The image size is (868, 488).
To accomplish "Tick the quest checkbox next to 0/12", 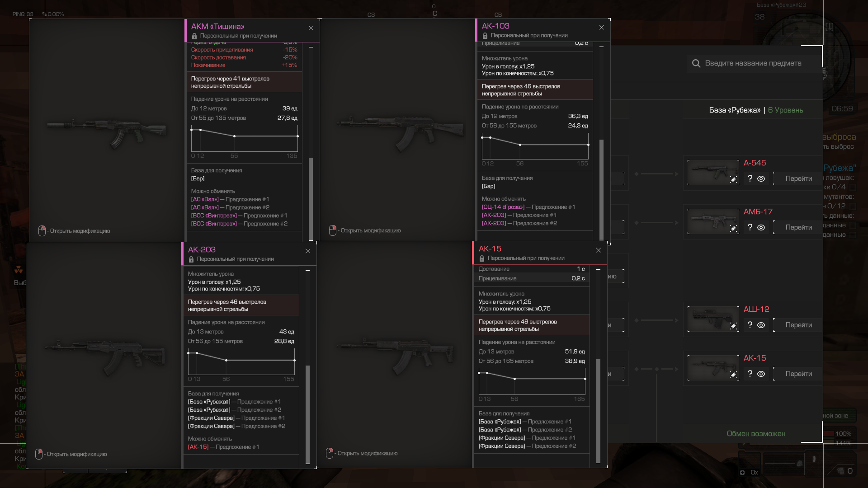I will point(853,206).
